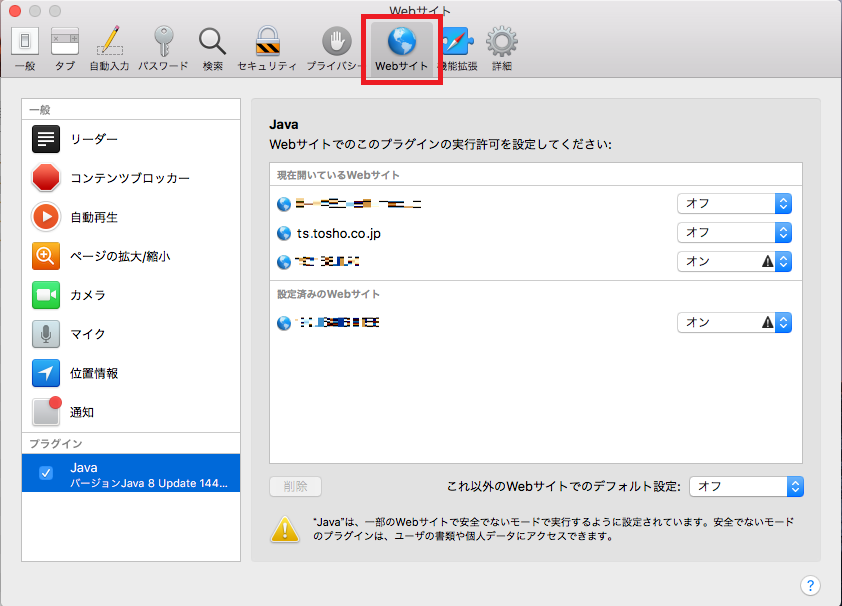Screen dimensions: 842x606
Task: Open the 一般 (General) preferences pane
Action: (x=24, y=45)
